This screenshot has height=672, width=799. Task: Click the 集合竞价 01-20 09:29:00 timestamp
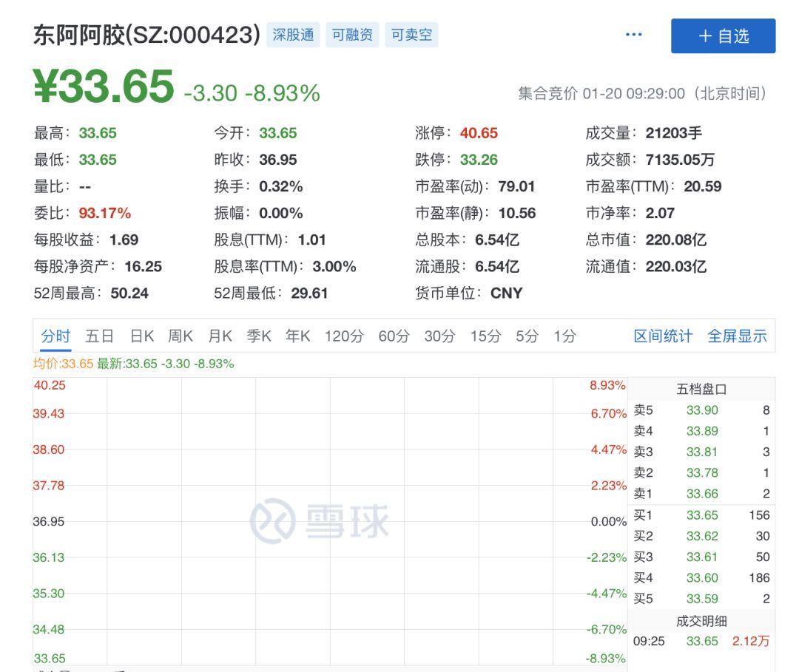(x=643, y=93)
